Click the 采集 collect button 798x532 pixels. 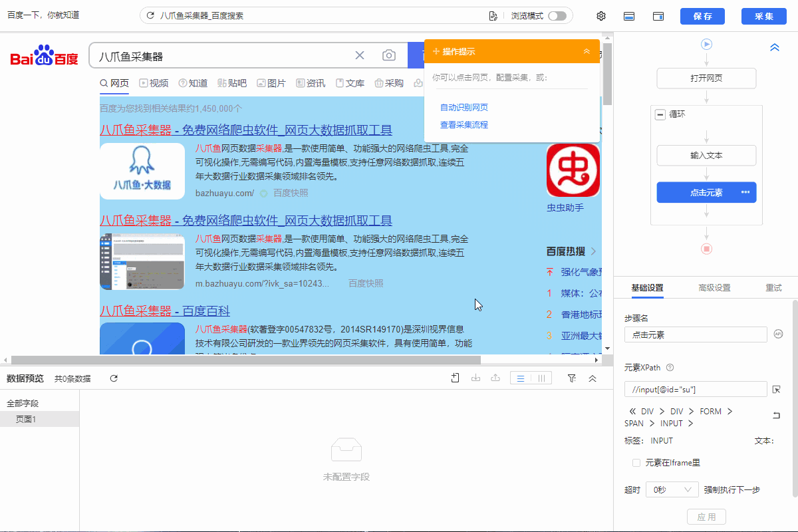coord(764,16)
